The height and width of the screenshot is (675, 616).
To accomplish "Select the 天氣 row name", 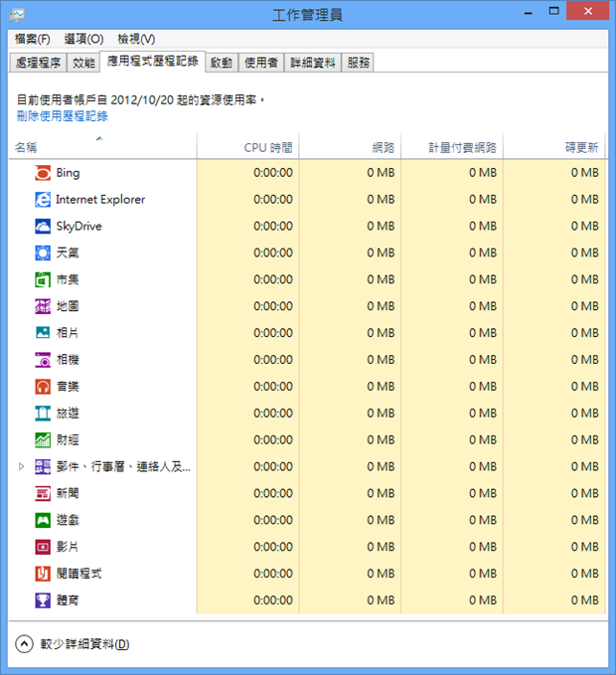I will coord(68,253).
